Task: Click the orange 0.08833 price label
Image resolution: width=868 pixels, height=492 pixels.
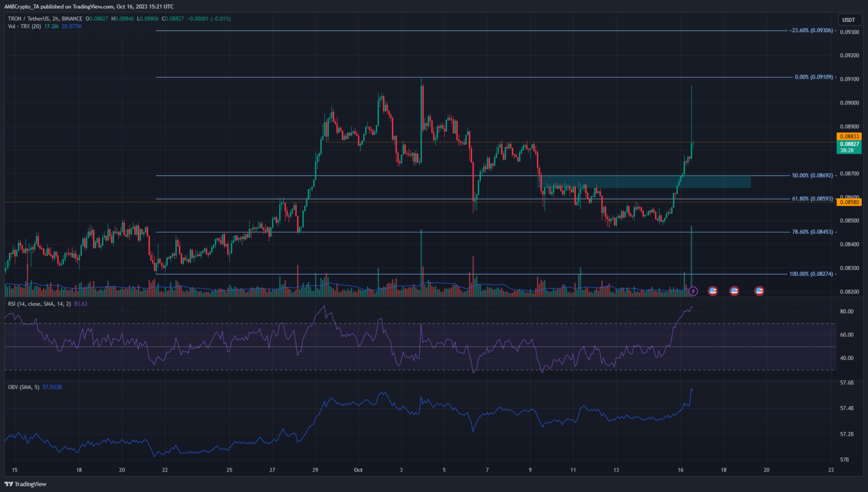Action: coord(849,136)
